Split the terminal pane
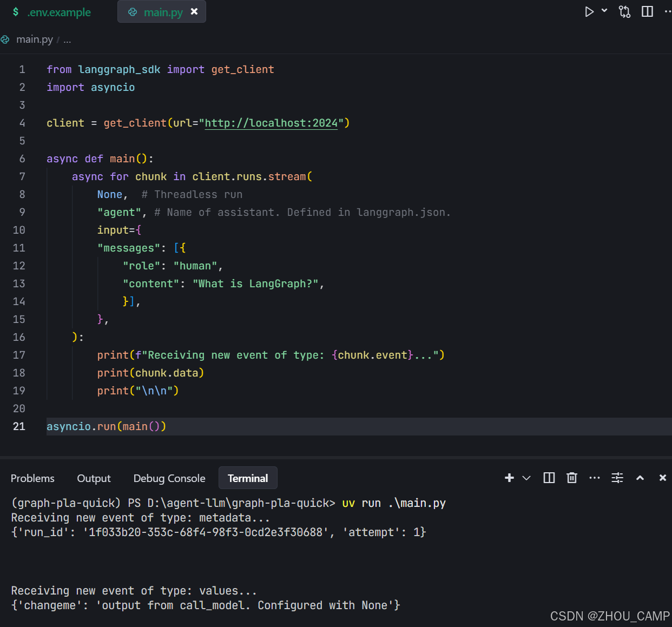This screenshot has width=672, height=627. coord(549,478)
